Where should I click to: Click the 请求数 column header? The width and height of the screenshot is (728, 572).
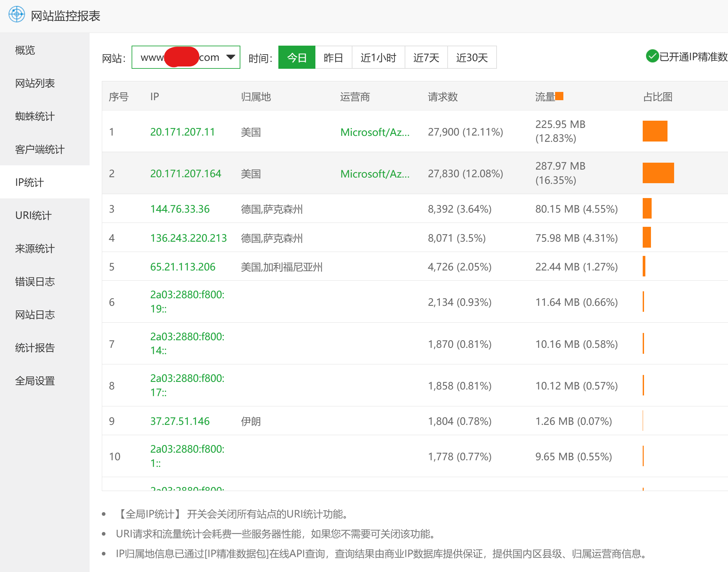coord(443,97)
